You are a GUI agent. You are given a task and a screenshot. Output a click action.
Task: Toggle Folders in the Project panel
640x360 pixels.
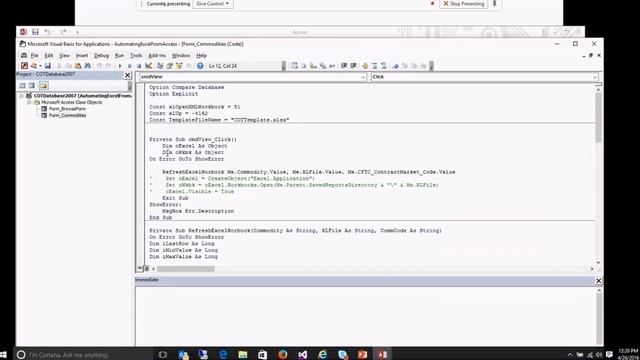coord(44,85)
